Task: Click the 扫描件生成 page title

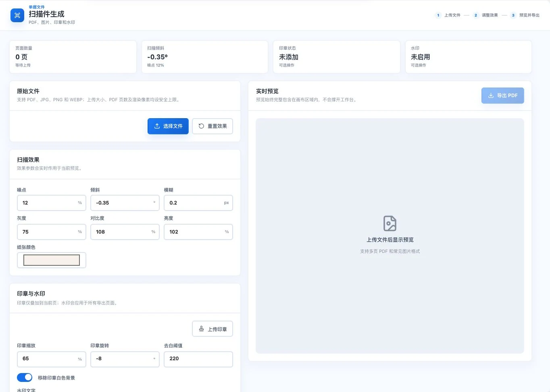Action: click(x=46, y=14)
